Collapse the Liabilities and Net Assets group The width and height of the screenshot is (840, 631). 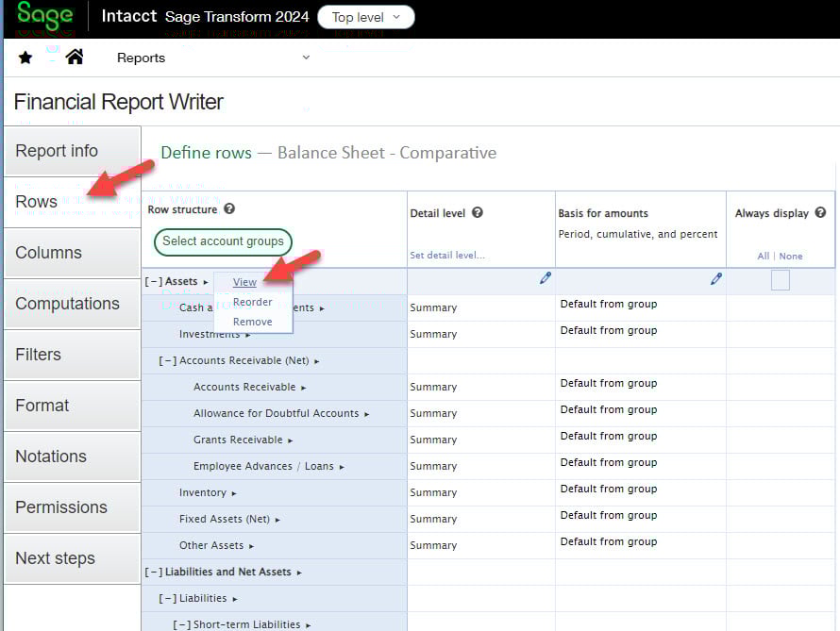click(x=154, y=572)
